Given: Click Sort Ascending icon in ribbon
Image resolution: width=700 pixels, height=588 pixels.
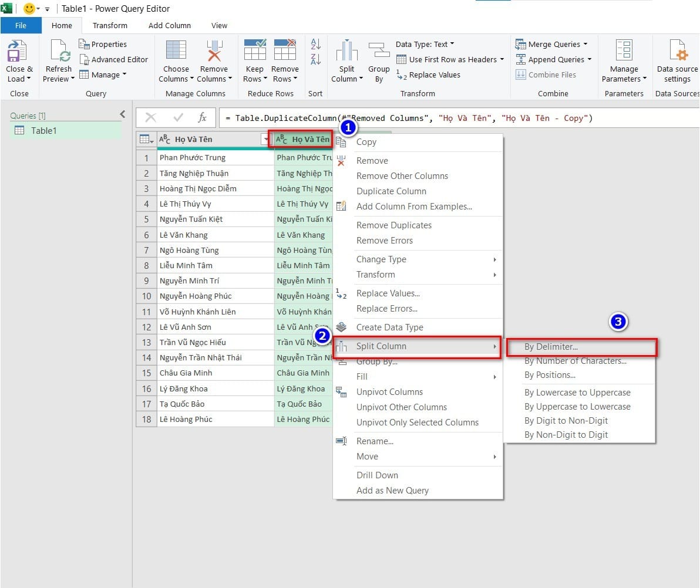Looking at the screenshot, I should coord(315,45).
